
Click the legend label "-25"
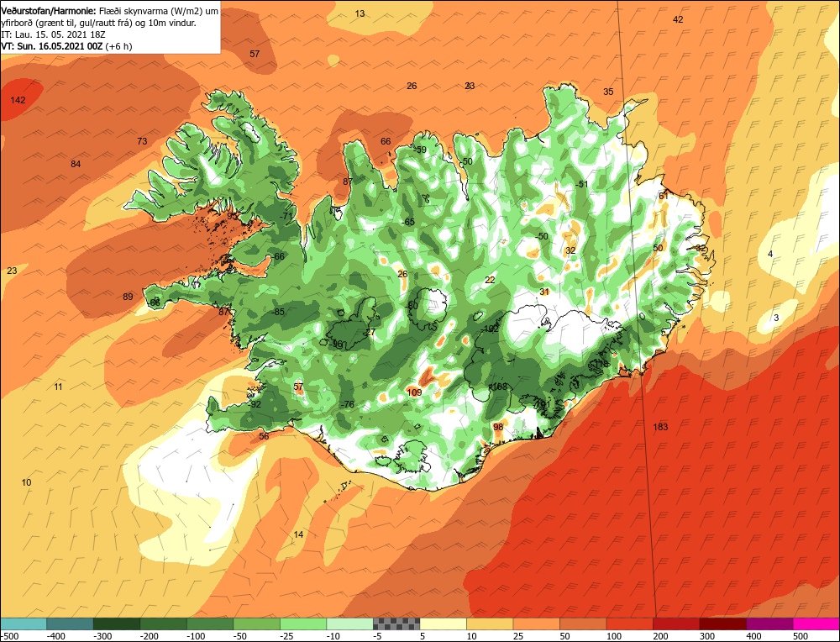coord(287,636)
